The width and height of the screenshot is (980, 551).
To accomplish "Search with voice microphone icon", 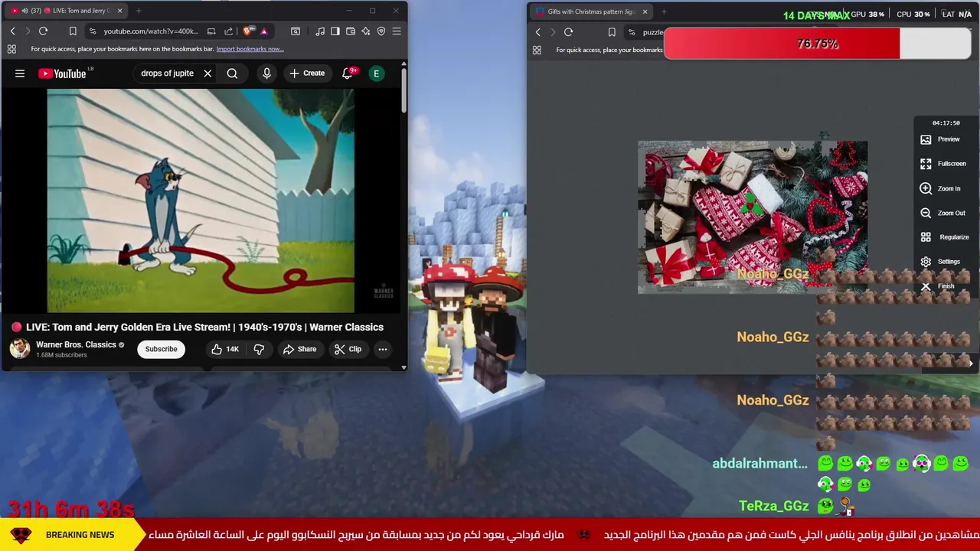I will tap(266, 73).
